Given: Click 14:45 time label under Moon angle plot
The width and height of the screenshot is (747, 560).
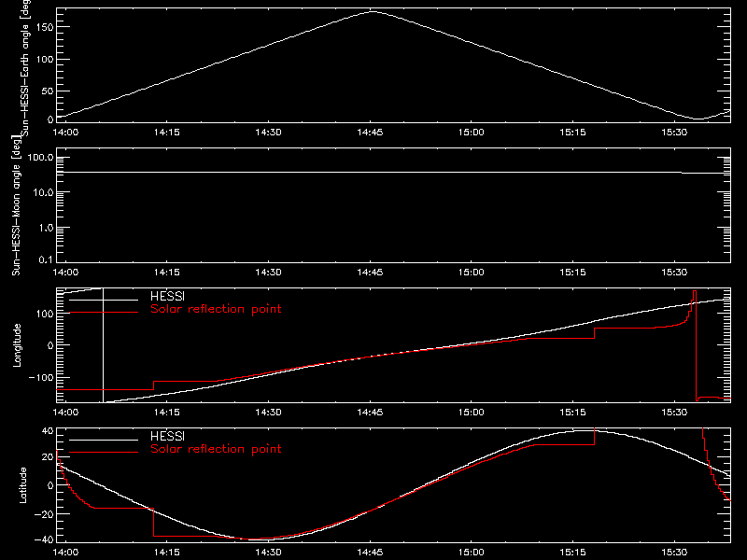Looking at the screenshot, I should [370, 273].
